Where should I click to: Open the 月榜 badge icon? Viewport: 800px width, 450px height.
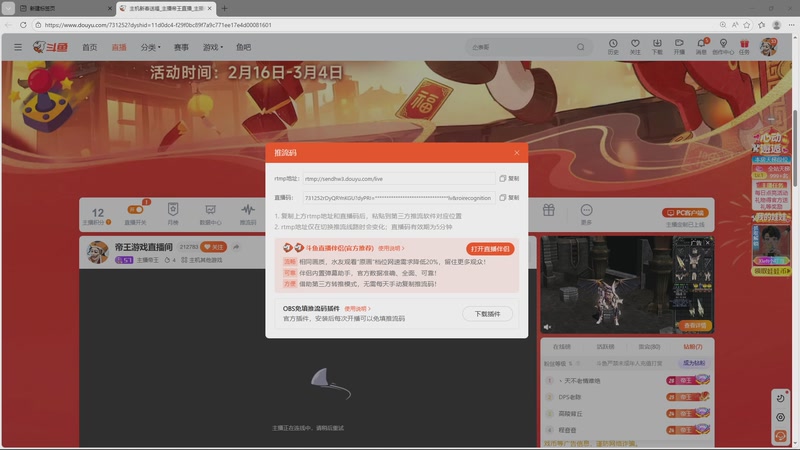[x=173, y=214]
